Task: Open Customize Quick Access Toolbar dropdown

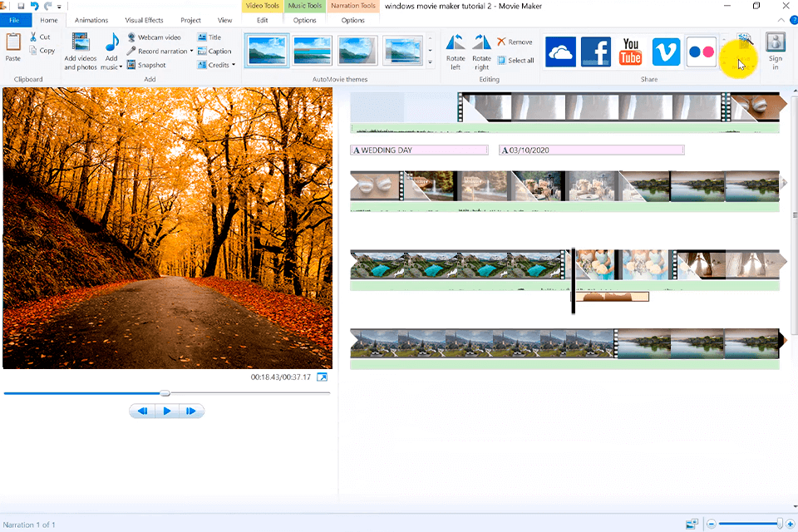Action: pos(59,7)
